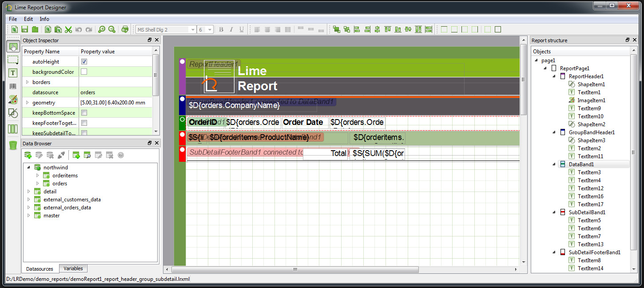Choose the Barcode item tool
The image size is (644, 288).
click(x=13, y=86)
